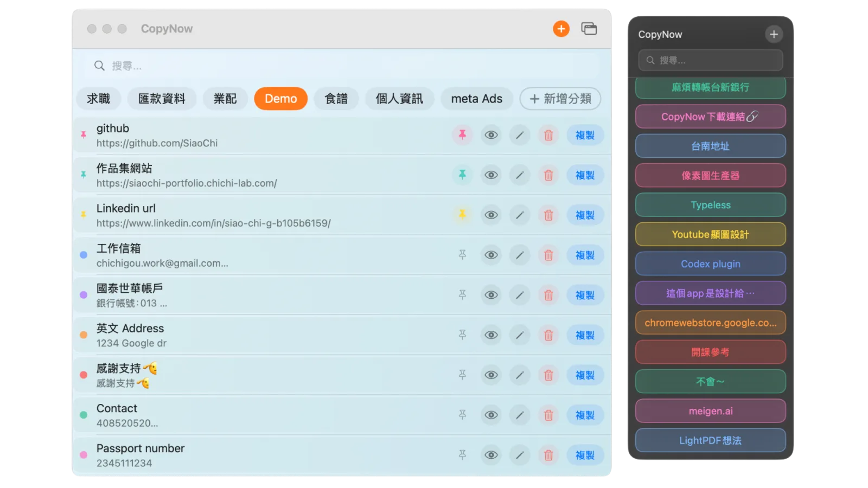
Task: Copy the Passport number with 複製
Action: point(585,455)
